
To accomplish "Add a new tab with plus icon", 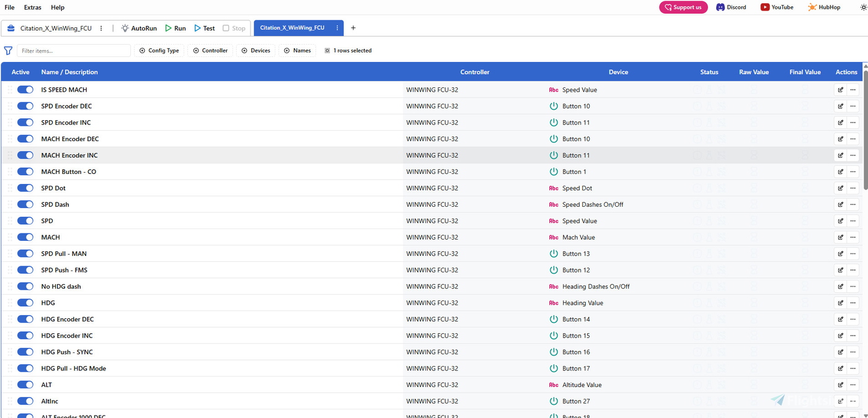I will pos(353,28).
